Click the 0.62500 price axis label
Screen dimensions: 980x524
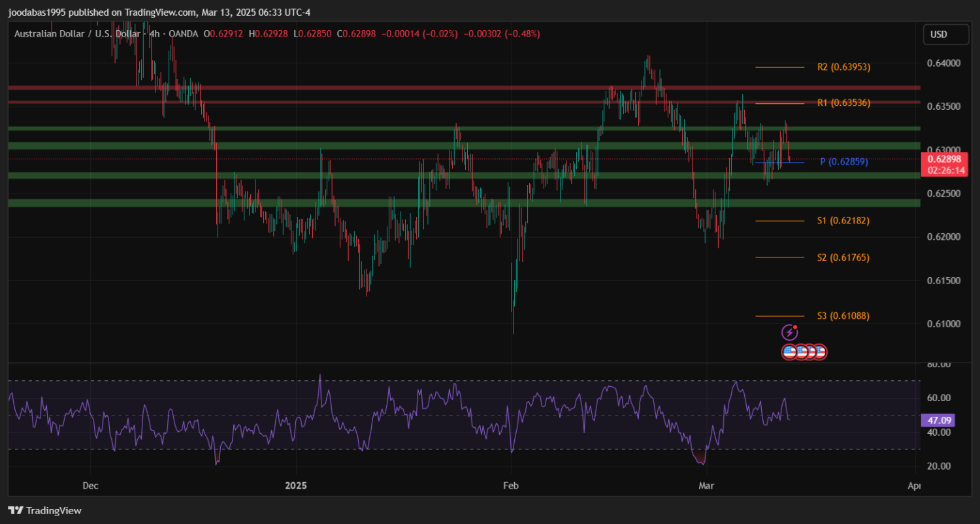[944, 194]
